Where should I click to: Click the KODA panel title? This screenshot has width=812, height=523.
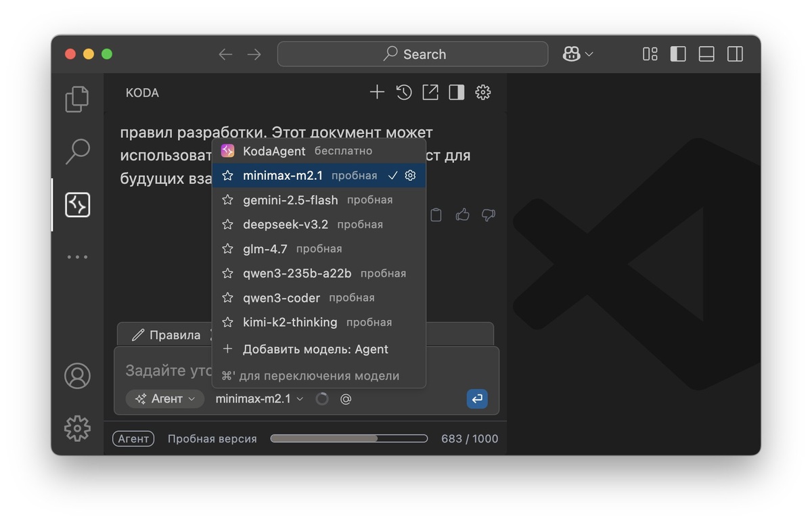click(142, 93)
